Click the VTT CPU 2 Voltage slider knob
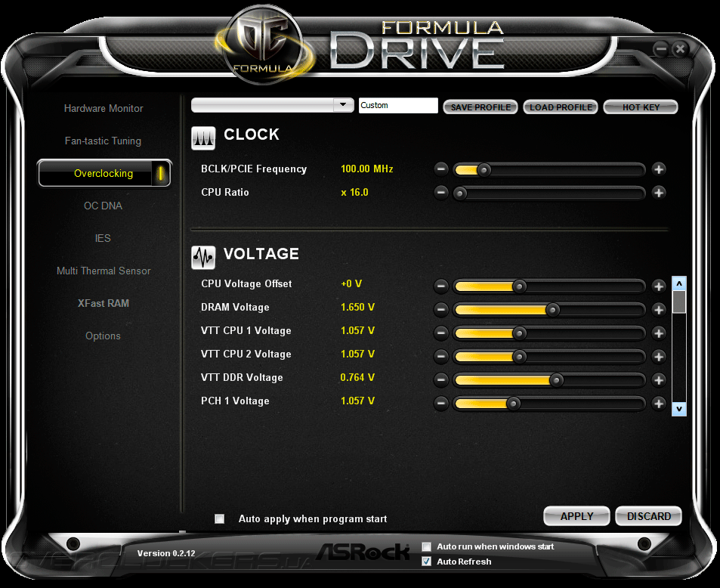This screenshot has width=720, height=588. coord(519,357)
